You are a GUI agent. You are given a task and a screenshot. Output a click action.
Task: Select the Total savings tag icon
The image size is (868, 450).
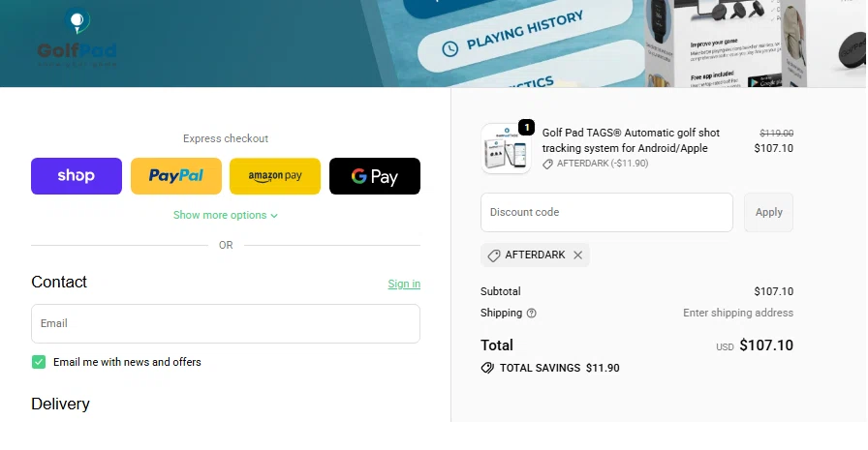487,368
